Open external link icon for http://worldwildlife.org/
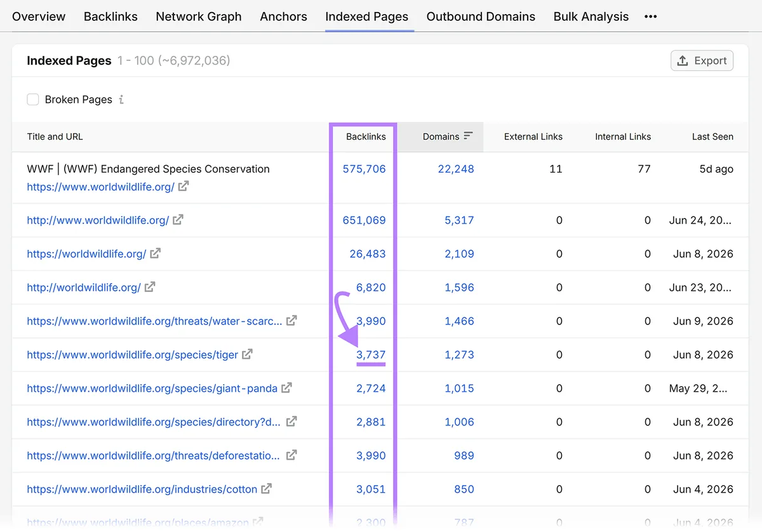The image size is (762, 532). (x=150, y=287)
